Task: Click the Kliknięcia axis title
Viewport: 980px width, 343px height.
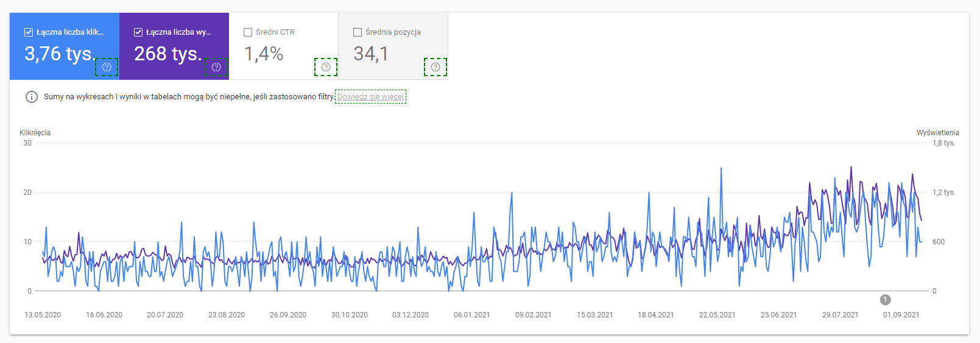Action: [35, 133]
